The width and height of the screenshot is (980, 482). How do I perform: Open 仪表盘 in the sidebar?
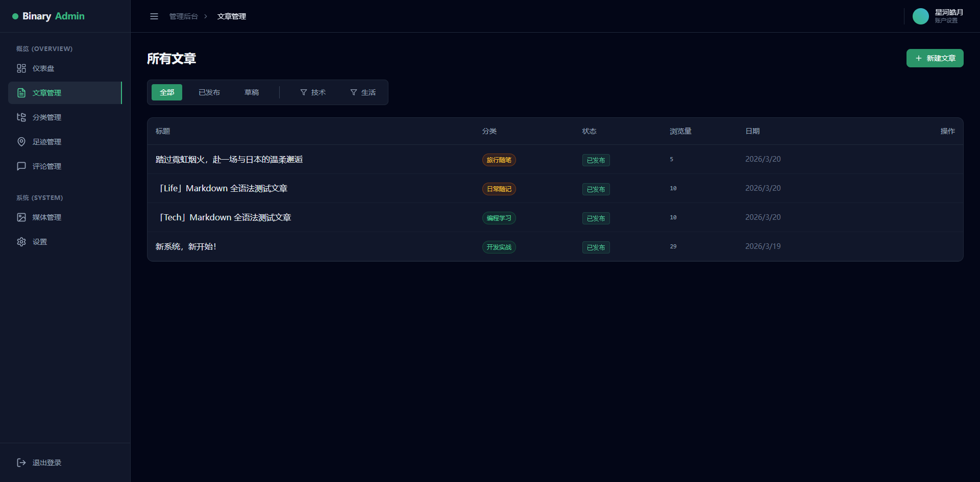pyautogui.click(x=65, y=68)
